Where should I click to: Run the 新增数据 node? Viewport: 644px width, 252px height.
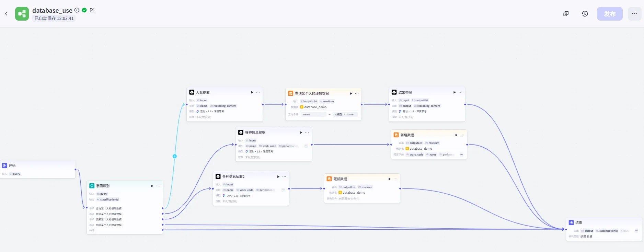[456, 135]
